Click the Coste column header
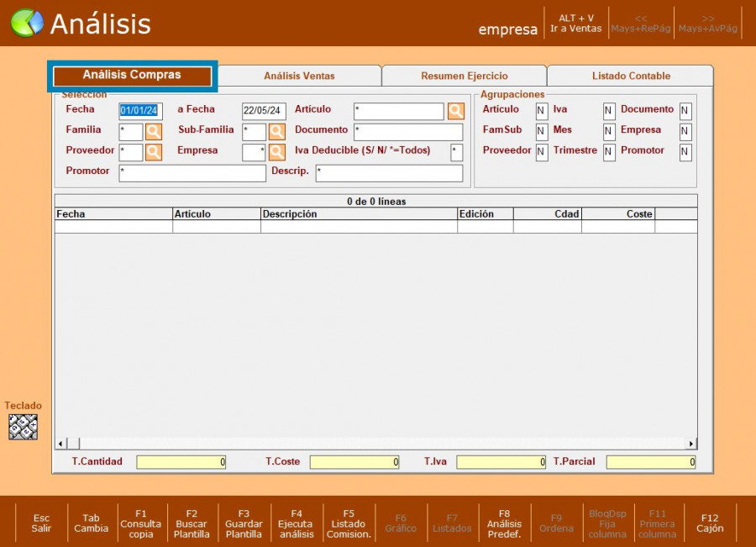The image size is (756, 547). 618,214
